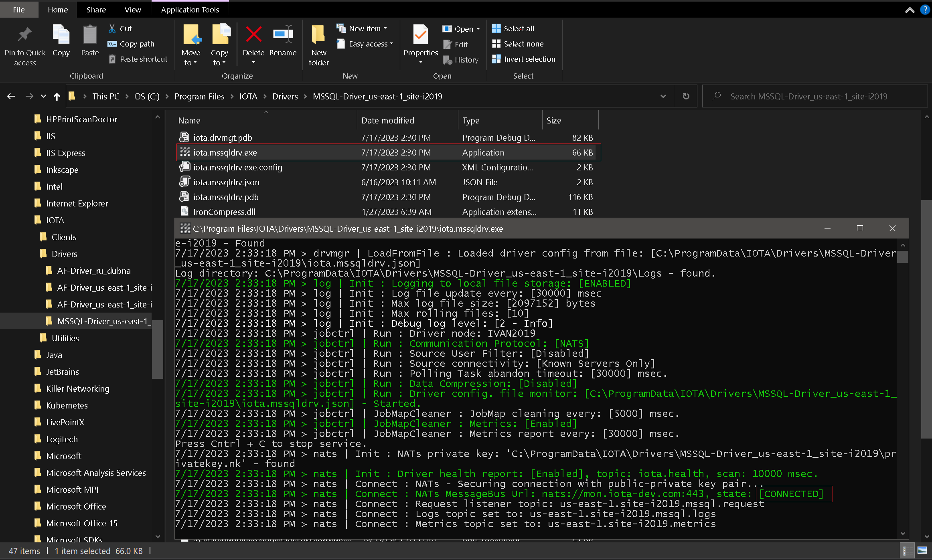Expand the New item dropdown
Screen dimensions: 932x560
385,28
